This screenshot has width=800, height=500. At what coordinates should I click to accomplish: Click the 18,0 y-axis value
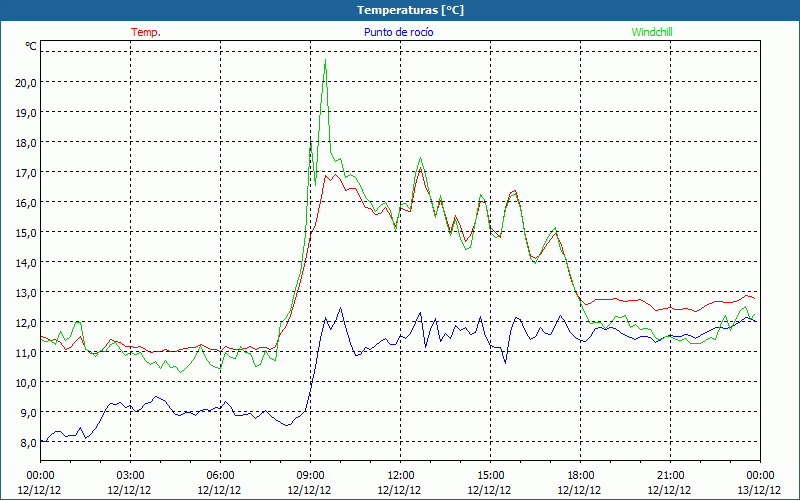tap(26, 143)
